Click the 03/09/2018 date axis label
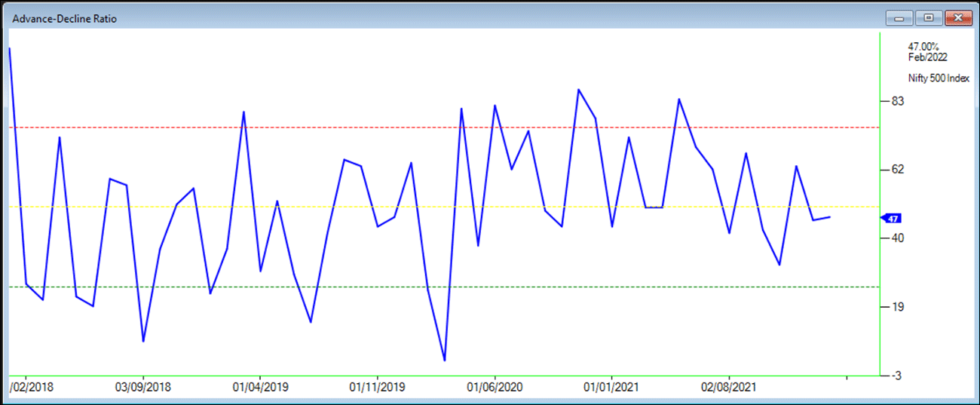This screenshot has width=980, height=405. coord(143,388)
